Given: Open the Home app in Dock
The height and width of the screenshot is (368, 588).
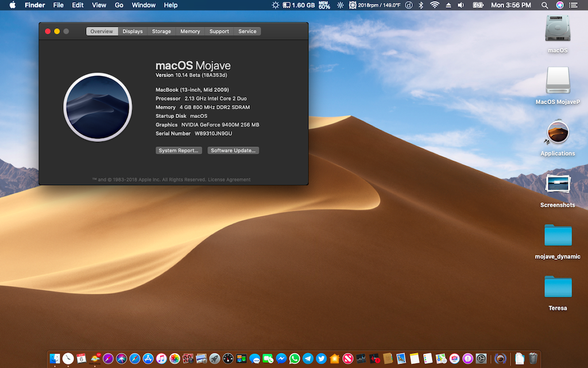Looking at the screenshot, I should point(335,359).
